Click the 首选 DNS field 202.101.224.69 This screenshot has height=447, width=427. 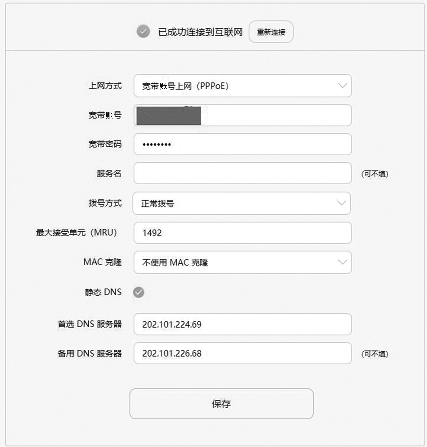(242, 324)
